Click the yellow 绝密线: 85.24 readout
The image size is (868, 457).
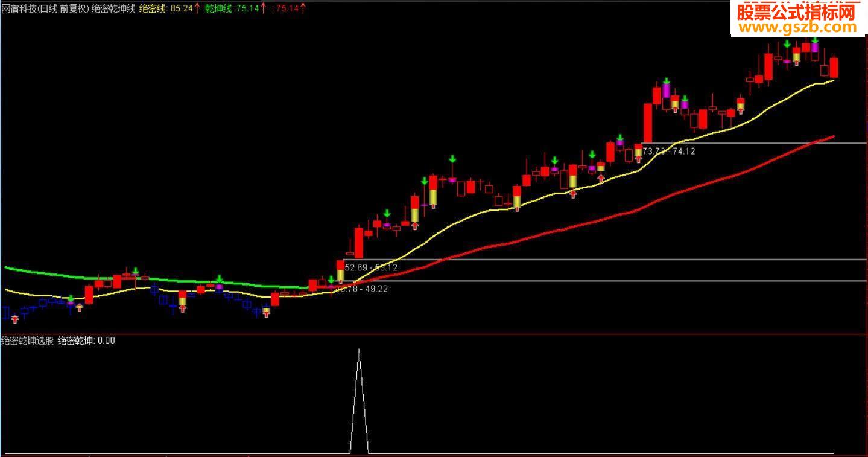(169, 8)
